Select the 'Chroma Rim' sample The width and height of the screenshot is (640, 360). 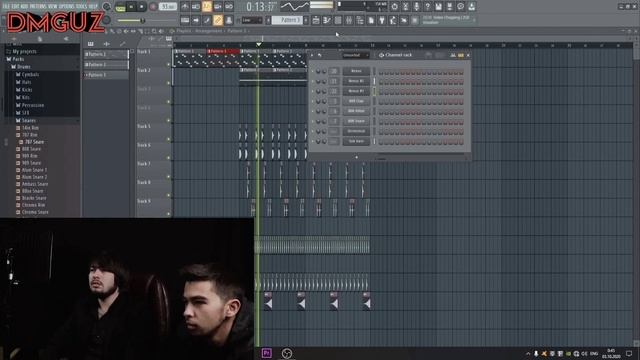click(x=33, y=205)
